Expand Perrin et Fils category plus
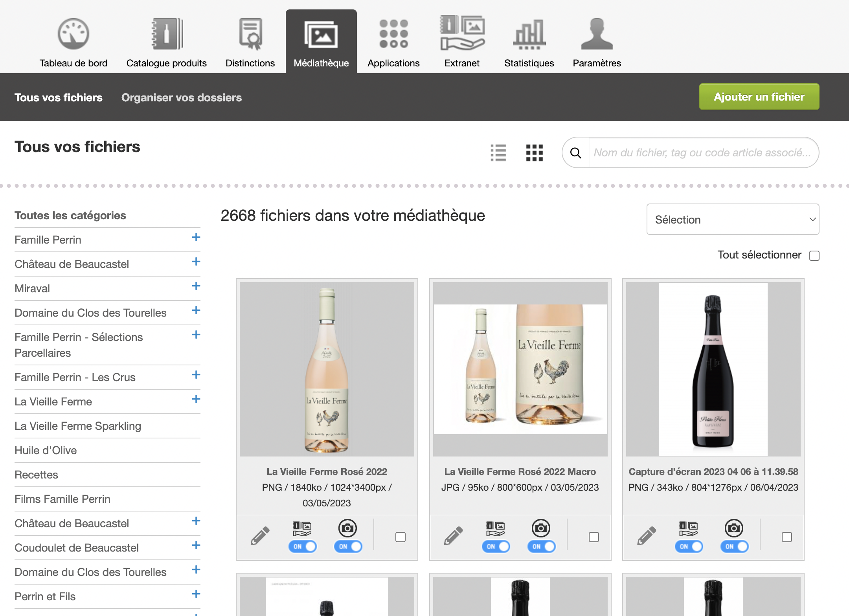 [x=196, y=594]
